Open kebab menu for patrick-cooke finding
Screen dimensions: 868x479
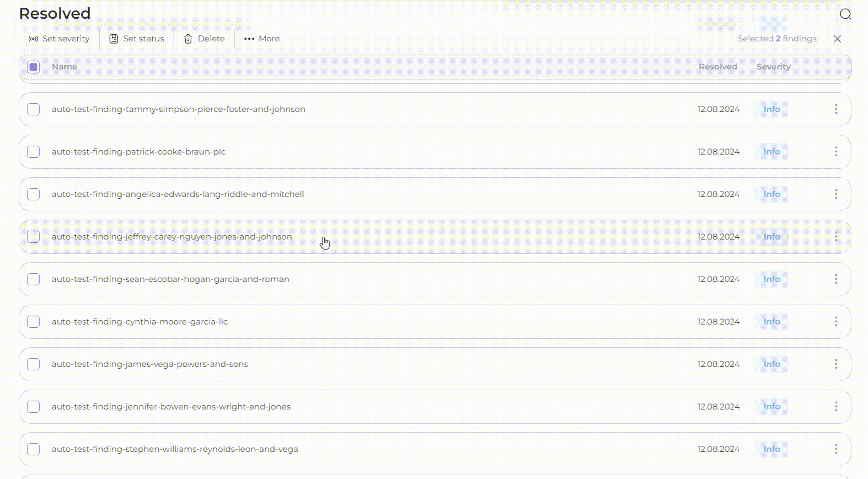tap(836, 152)
